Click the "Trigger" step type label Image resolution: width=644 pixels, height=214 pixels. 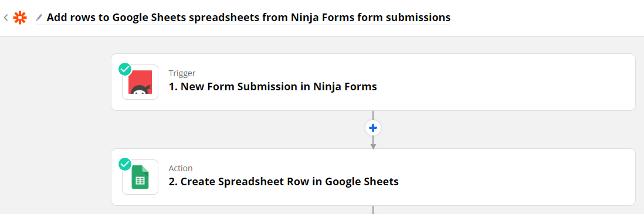182,73
